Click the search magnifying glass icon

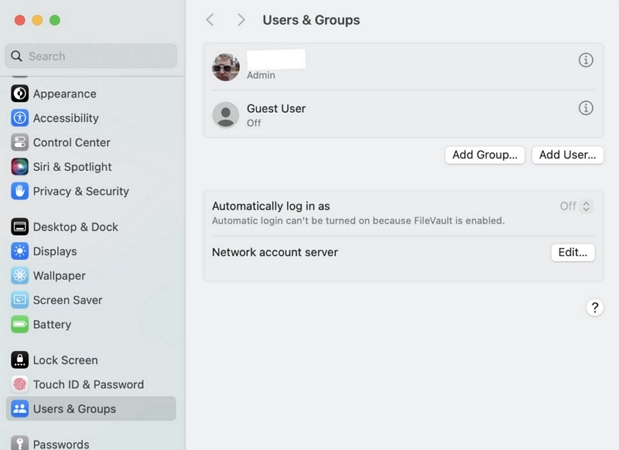pyautogui.click(x=17, y=56)
